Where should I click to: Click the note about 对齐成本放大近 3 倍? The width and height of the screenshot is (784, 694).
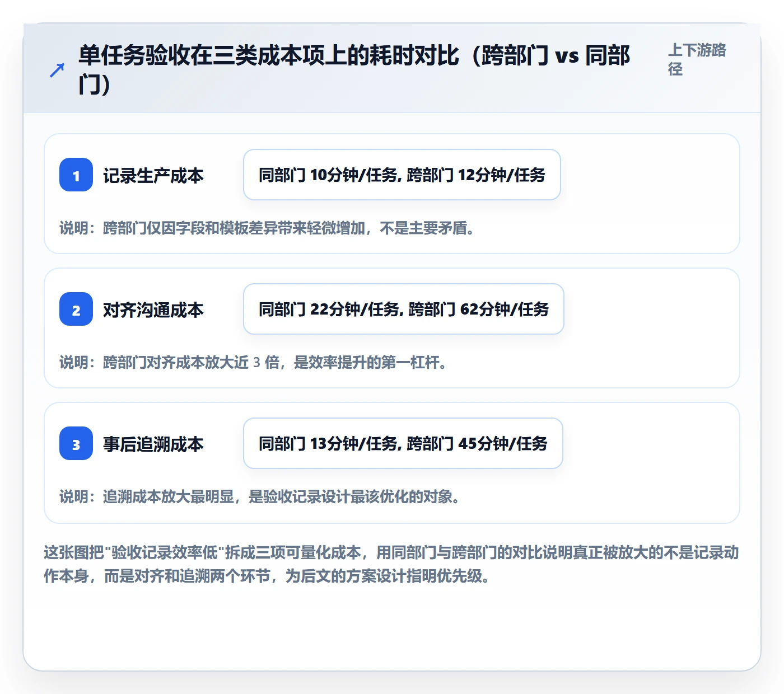pyautogui.click(x=254, y=362)
